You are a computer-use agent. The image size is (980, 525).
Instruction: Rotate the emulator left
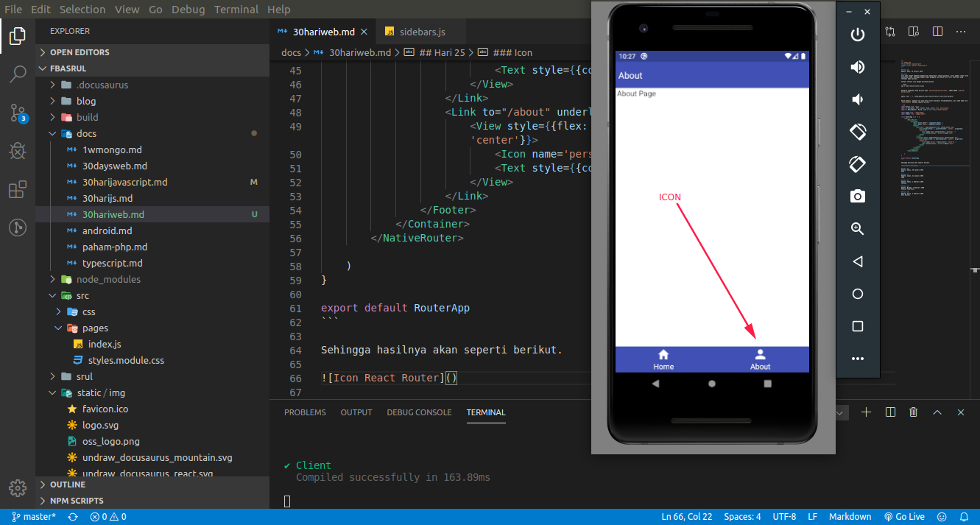click(x=857, y=132)
